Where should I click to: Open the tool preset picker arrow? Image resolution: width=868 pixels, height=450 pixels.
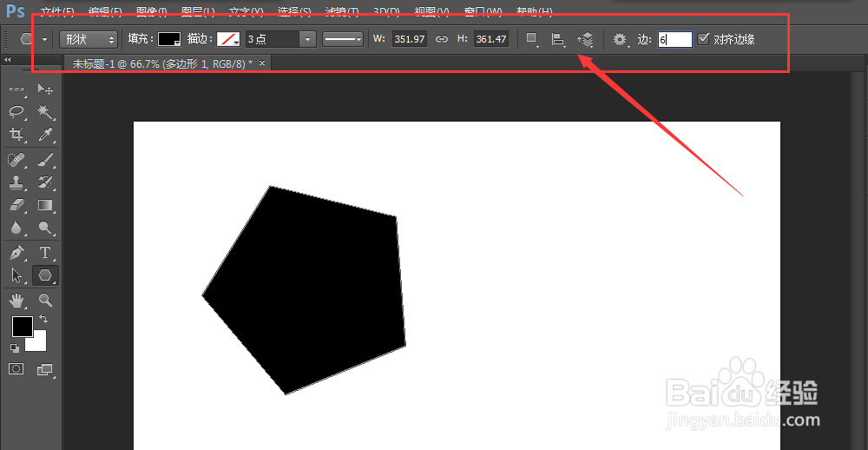coord(43,39)
